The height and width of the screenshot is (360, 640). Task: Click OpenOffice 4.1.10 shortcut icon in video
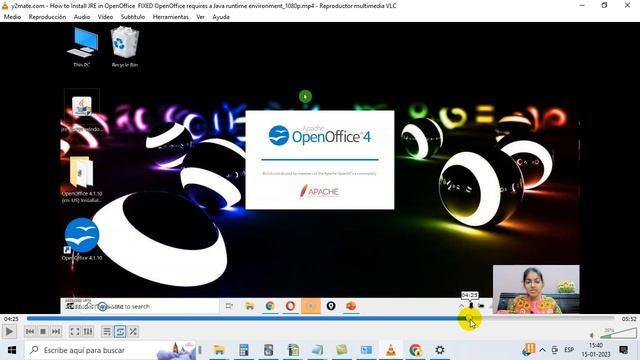82,240
